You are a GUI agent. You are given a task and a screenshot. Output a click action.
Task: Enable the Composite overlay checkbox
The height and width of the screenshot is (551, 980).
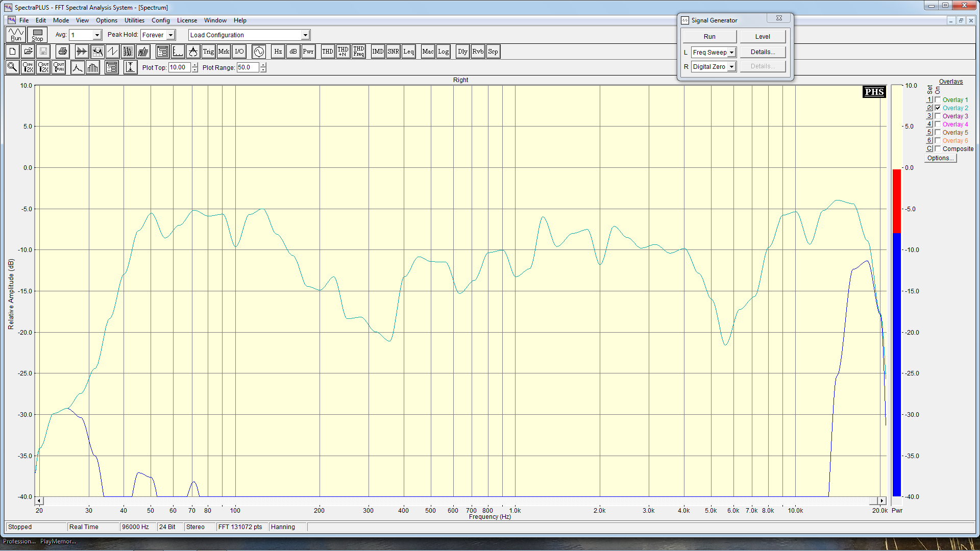tap(938, 149)
